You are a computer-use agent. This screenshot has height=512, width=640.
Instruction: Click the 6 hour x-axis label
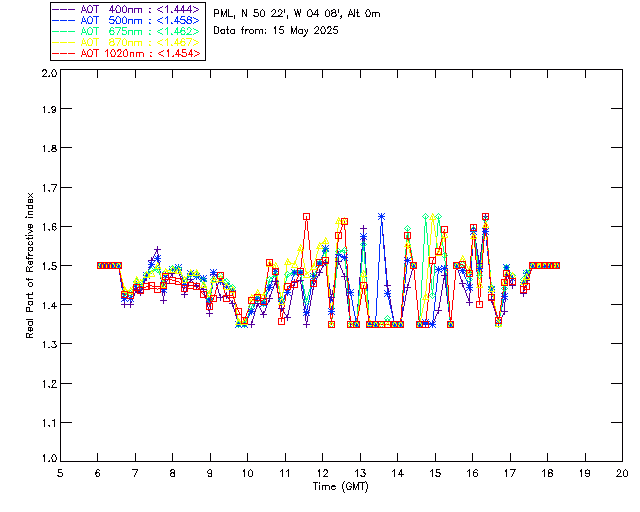click(x=98, y=473)
